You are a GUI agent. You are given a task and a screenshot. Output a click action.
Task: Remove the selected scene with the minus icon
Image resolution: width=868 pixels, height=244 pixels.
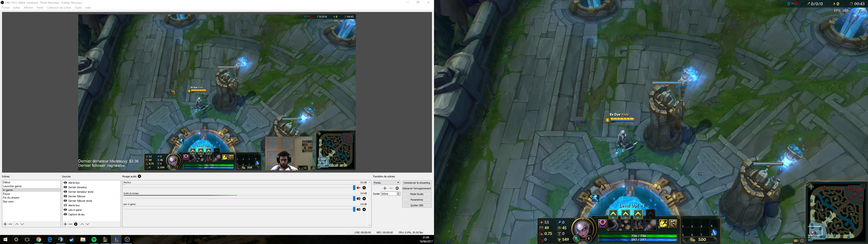pos(10,224)
